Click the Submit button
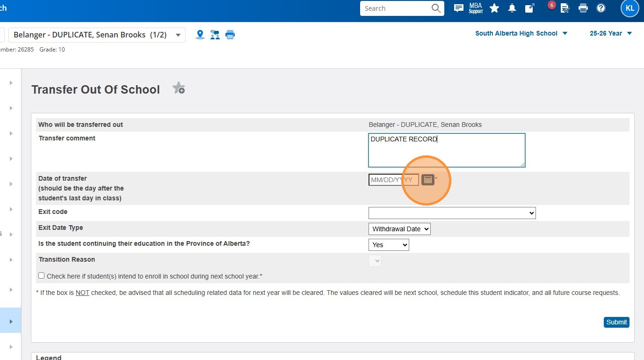 point(616,322)
